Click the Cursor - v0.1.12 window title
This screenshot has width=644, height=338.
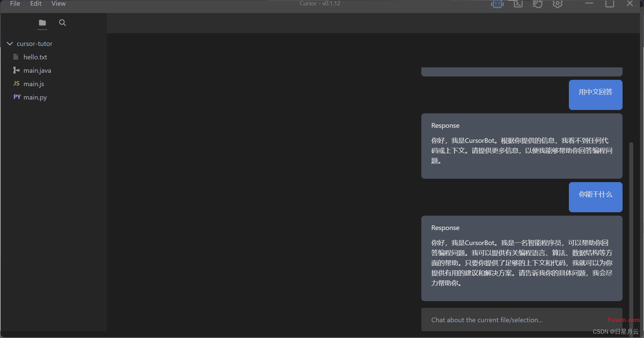pos(320,3)
